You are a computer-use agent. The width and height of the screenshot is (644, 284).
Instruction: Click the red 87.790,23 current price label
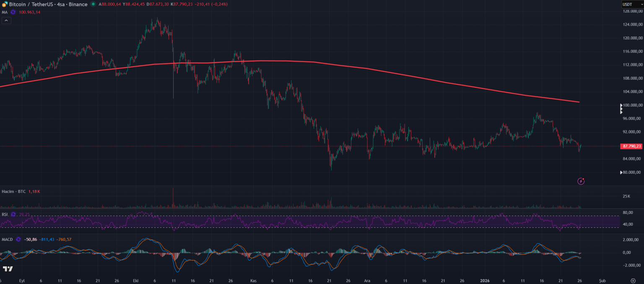[632, 146]
